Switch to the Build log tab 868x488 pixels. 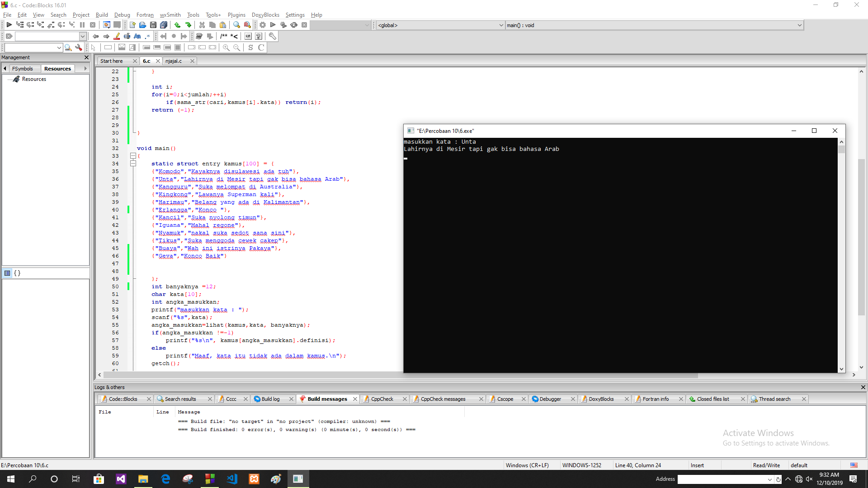[x=270, y=399]
